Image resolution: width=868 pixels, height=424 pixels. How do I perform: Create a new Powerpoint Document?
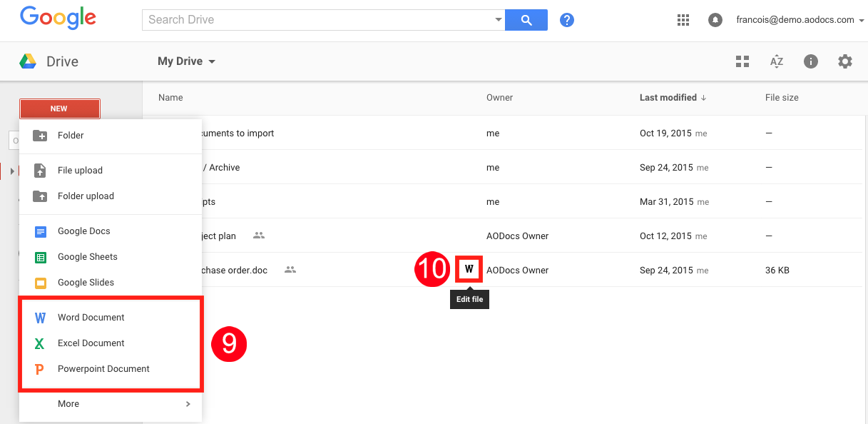[x=111, y=369]
